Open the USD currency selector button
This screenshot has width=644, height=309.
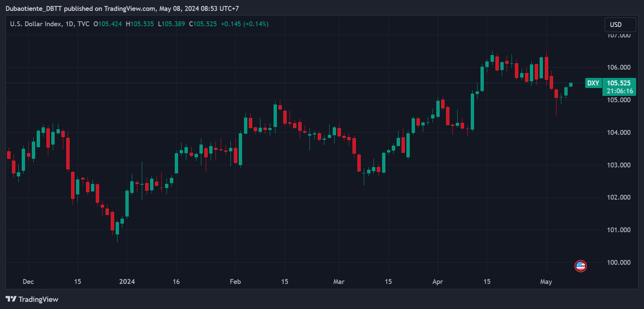[x=620, y=25]
